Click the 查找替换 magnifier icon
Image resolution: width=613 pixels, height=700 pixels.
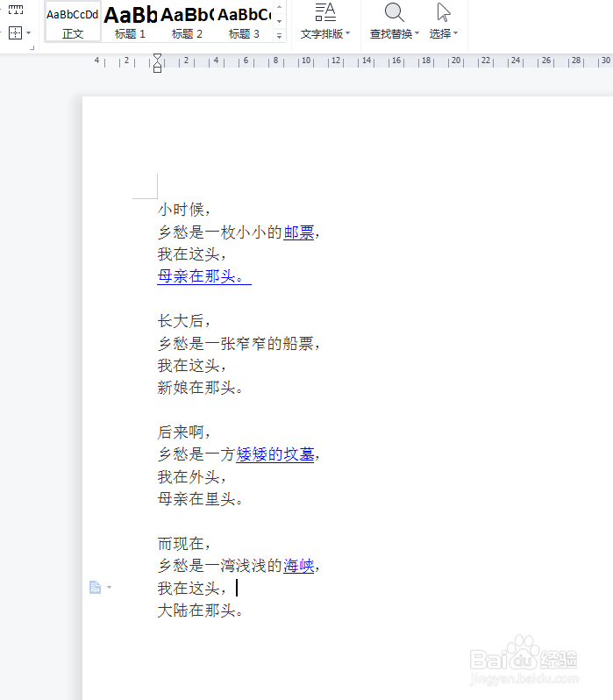(395, 12)
